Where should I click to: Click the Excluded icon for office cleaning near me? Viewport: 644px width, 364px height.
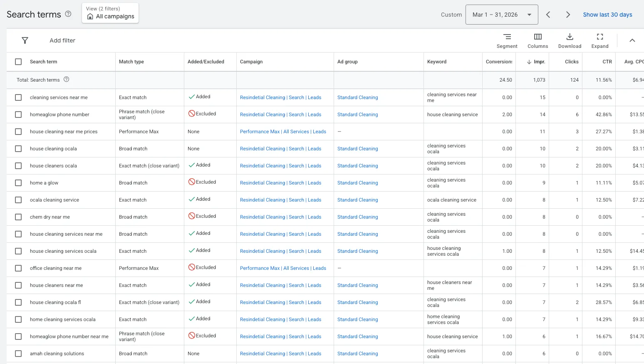[192, 267]
